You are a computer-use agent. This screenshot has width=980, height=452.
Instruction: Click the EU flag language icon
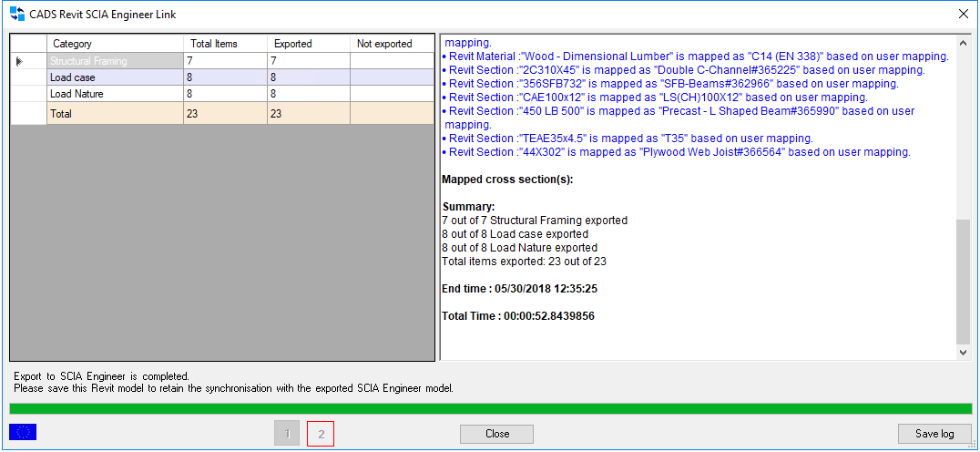[x=23, y=432]
